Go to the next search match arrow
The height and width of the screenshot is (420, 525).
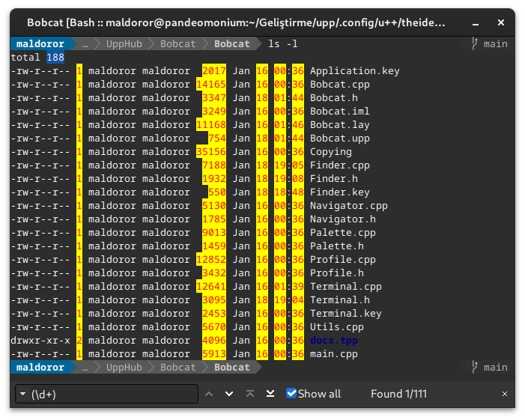pyautogui.click(x=229, y=394)
